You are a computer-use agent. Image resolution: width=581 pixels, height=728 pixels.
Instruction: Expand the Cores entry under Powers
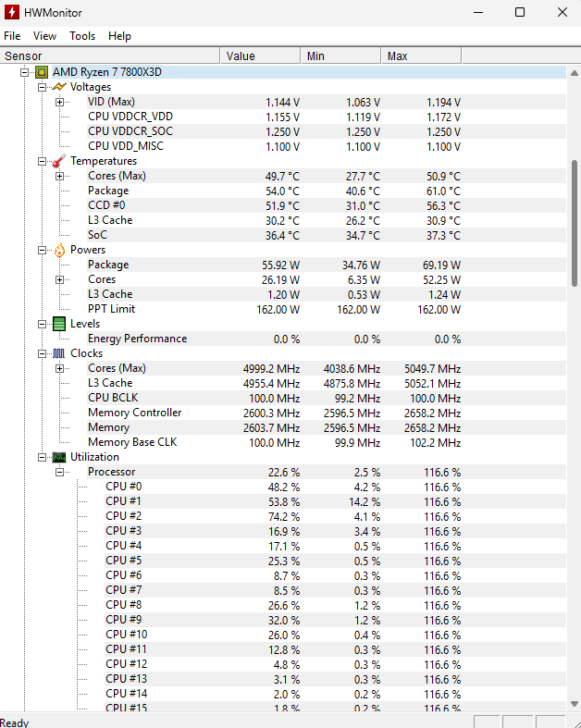59,279
